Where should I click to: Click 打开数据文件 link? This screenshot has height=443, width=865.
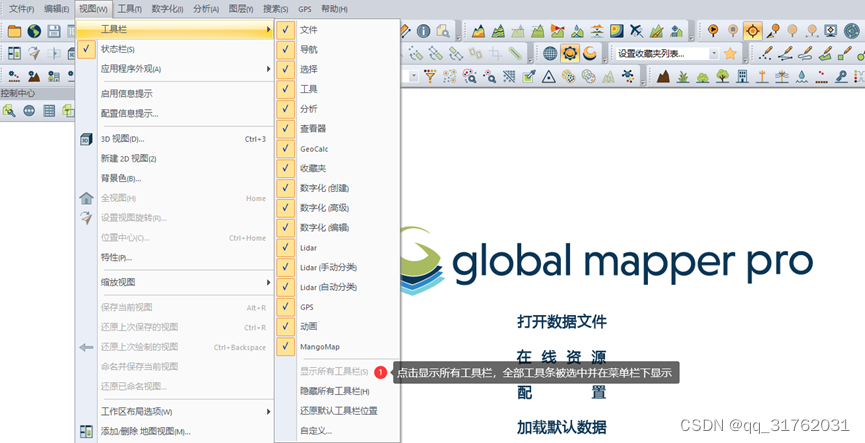click(562, 322)
